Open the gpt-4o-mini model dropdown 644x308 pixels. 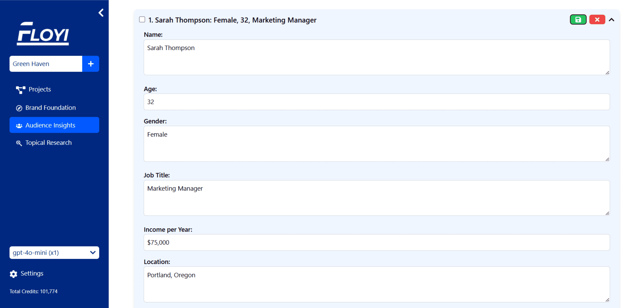tap(54, 252)
